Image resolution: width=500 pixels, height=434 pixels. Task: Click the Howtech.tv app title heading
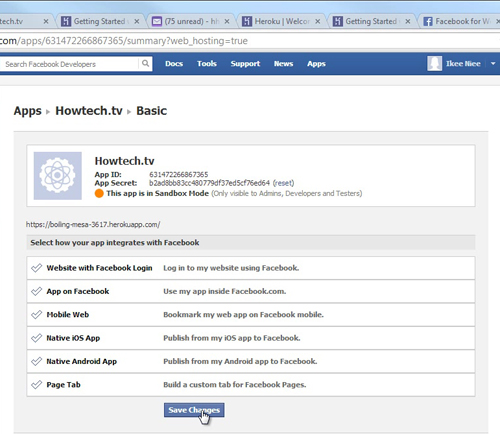[124, 161]
